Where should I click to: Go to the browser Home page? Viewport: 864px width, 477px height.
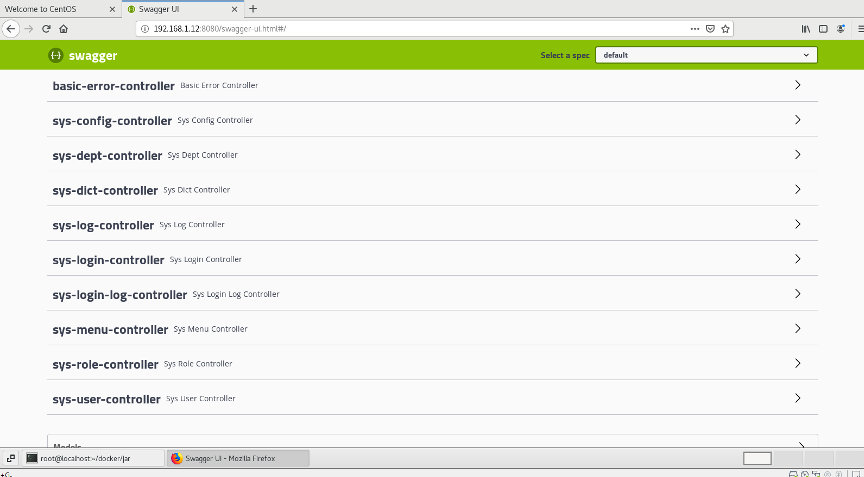[63, 29]
